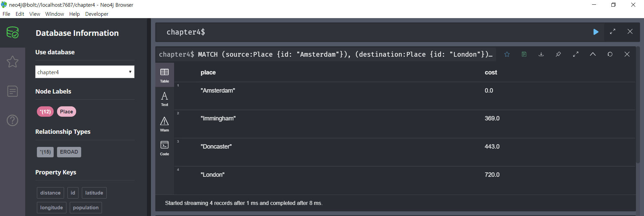Switch to Table result view

[164, 75]
